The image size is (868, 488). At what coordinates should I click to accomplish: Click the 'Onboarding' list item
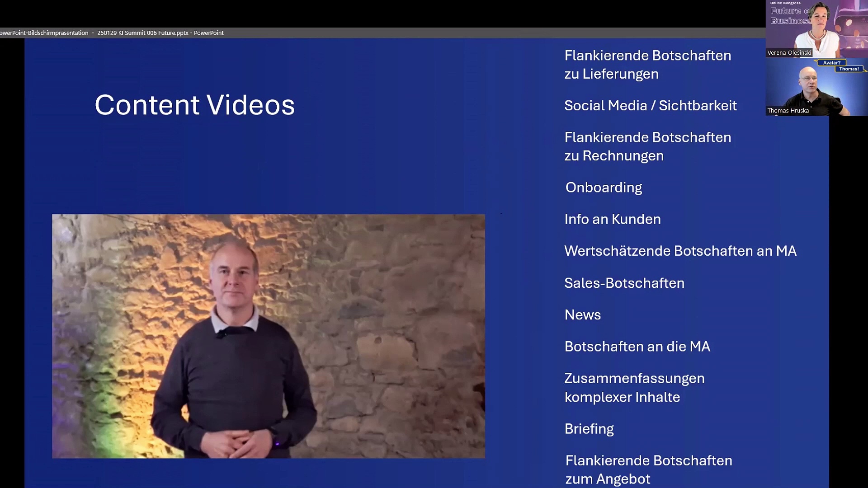click(604, 188)
